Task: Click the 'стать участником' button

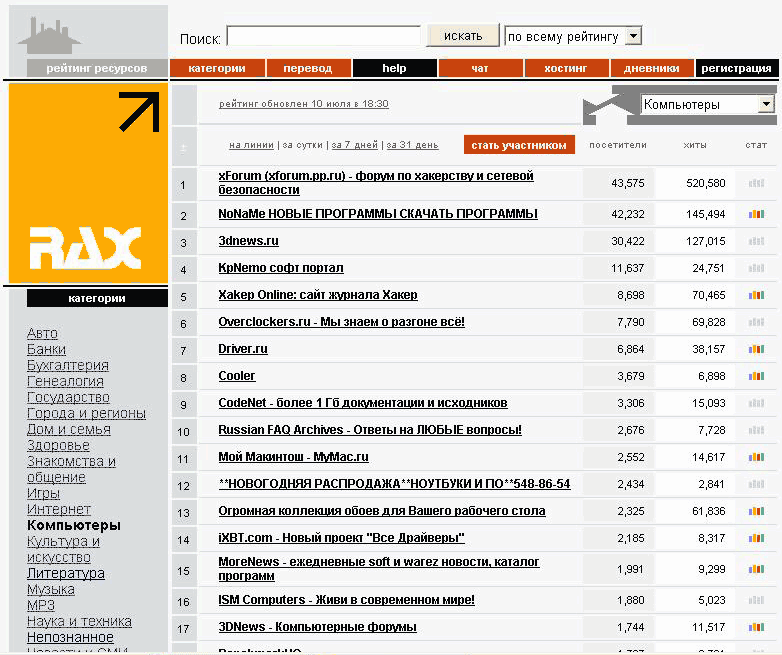Action: [x=519, y=145]
